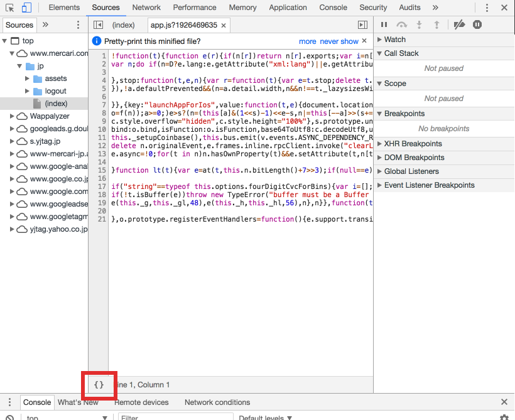Open the navigator pane three-dot menu
Viewport: 515px width, 420px height.
[78, 24]
